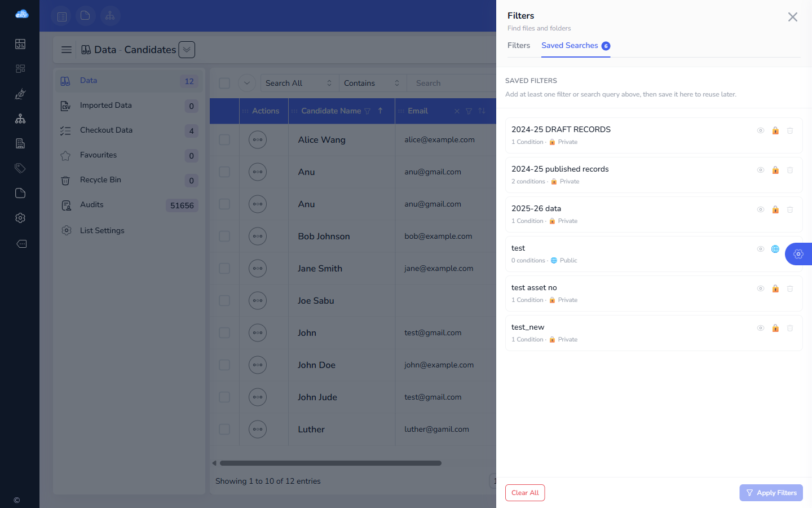Open Checkout Data in the side menu

click(x=129, y=130)
